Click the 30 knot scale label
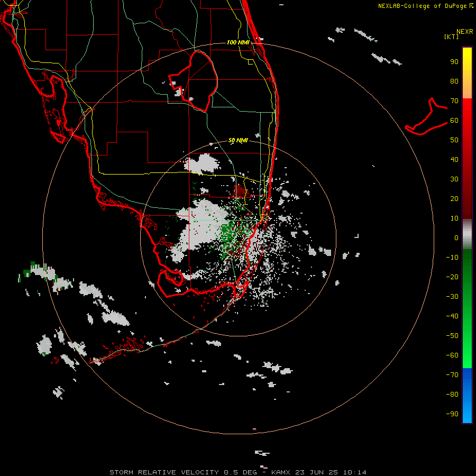The height and width of the screenshot is (476, 476). pyautogui.click(x=454, y=179)
